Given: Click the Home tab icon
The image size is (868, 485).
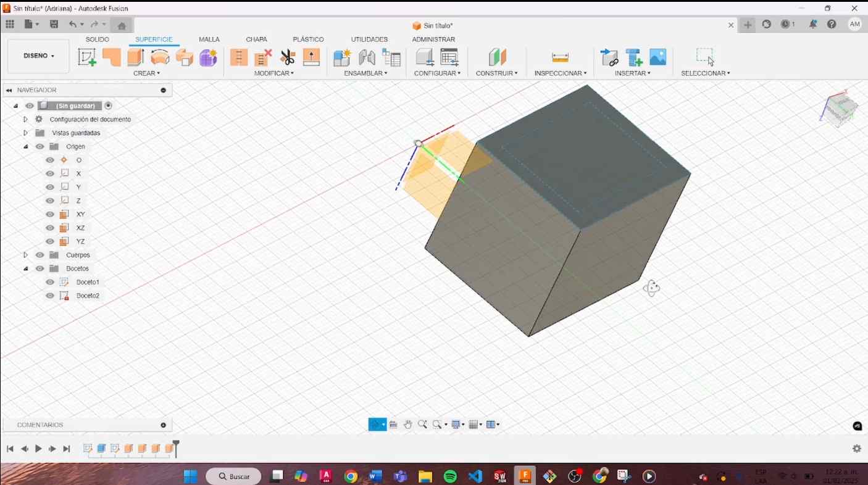Looking at the screenshot, I should click(x=122, y=25).
